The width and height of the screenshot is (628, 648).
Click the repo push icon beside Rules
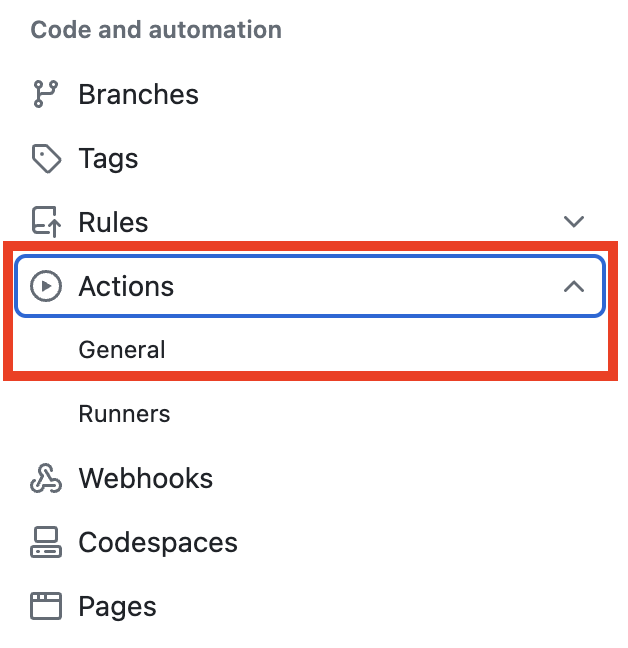pos(46,222)
